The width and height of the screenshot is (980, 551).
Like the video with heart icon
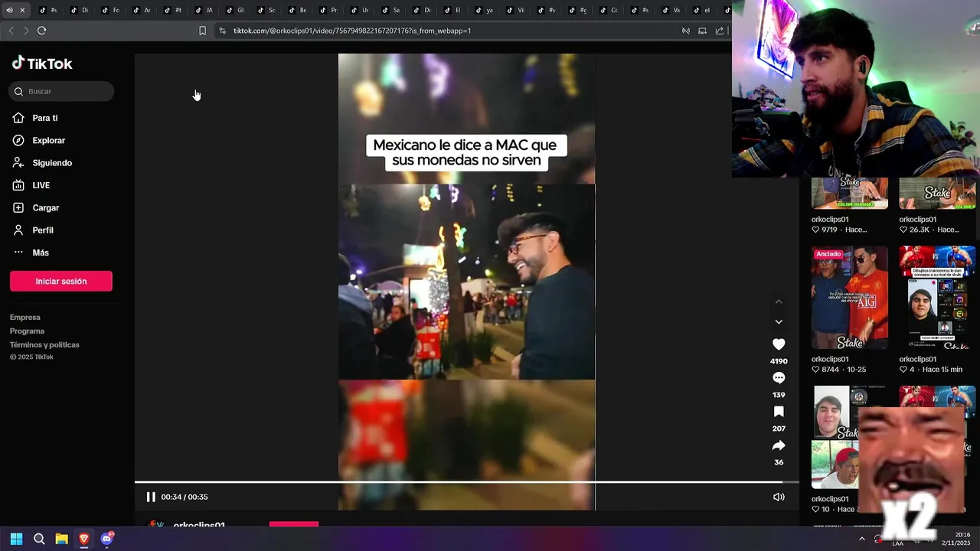779,344
